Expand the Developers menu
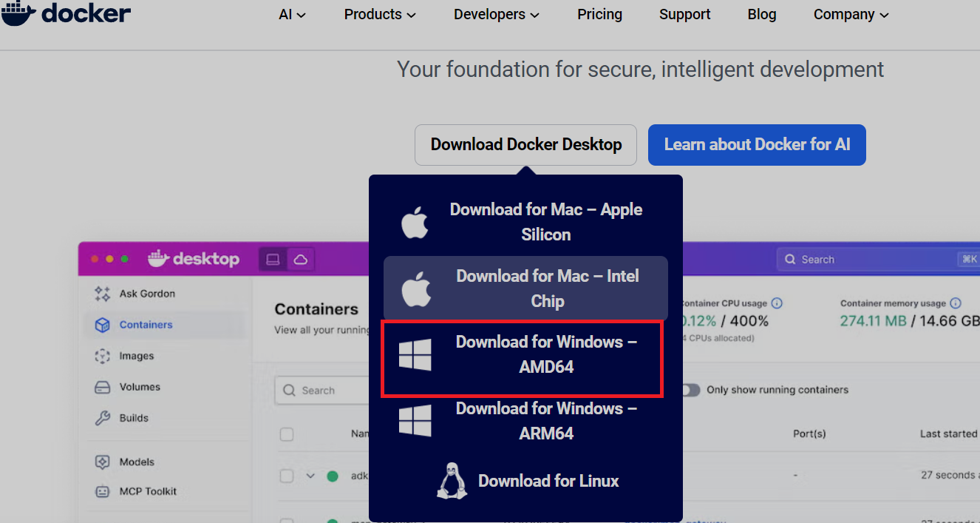 click(497, 14)
